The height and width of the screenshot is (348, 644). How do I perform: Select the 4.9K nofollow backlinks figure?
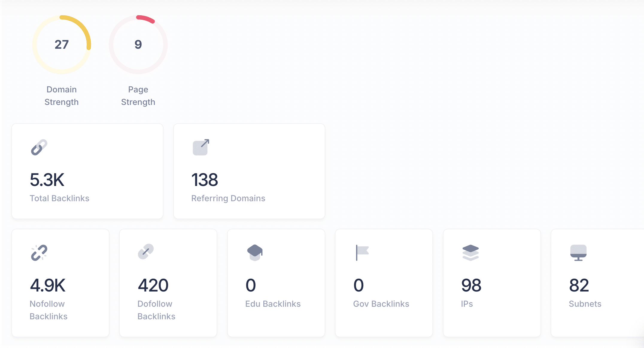[x=48, y=285]
